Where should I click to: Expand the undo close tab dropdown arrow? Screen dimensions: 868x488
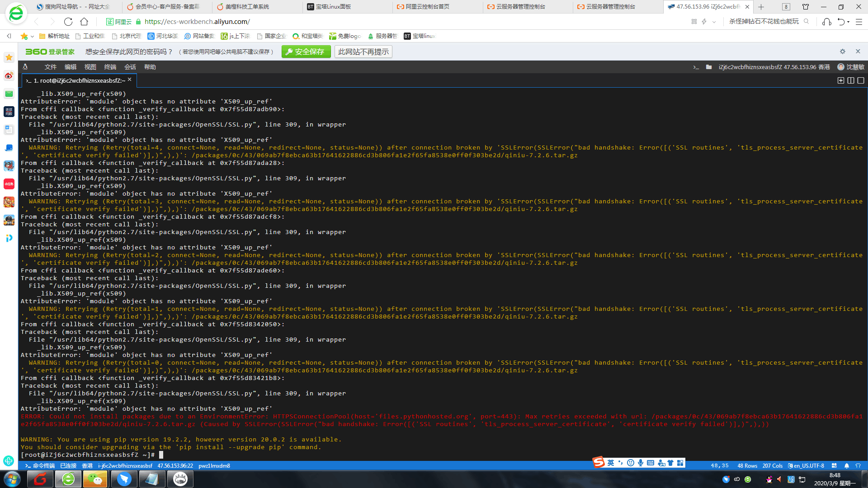pos(849,22)
